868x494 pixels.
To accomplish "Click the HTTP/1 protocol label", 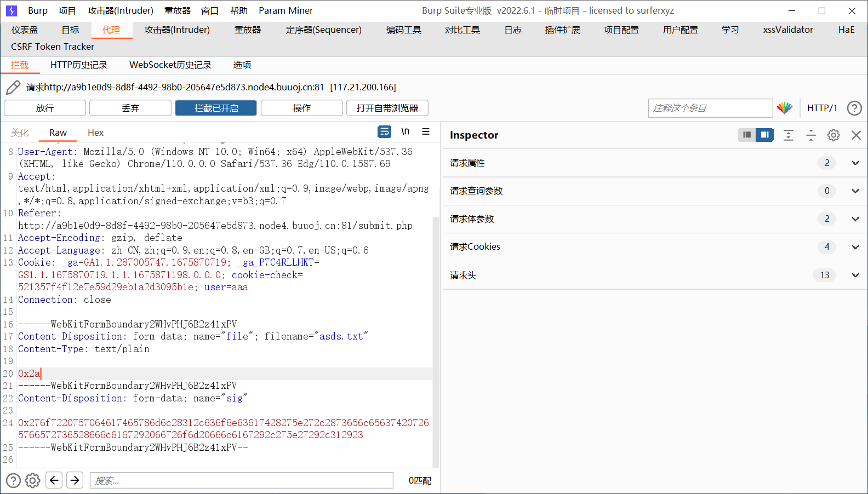I will (822, 108).
